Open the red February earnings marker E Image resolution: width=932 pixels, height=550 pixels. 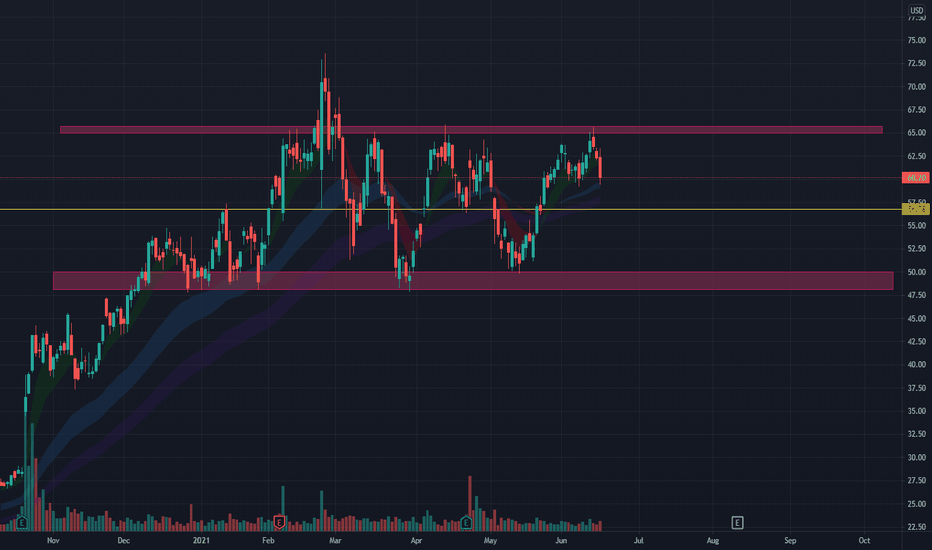[279, 523]
